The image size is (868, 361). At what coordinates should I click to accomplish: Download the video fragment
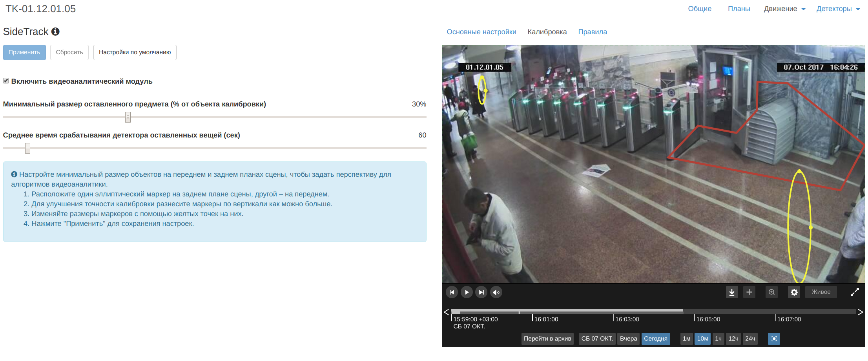(x=732, y=292)
